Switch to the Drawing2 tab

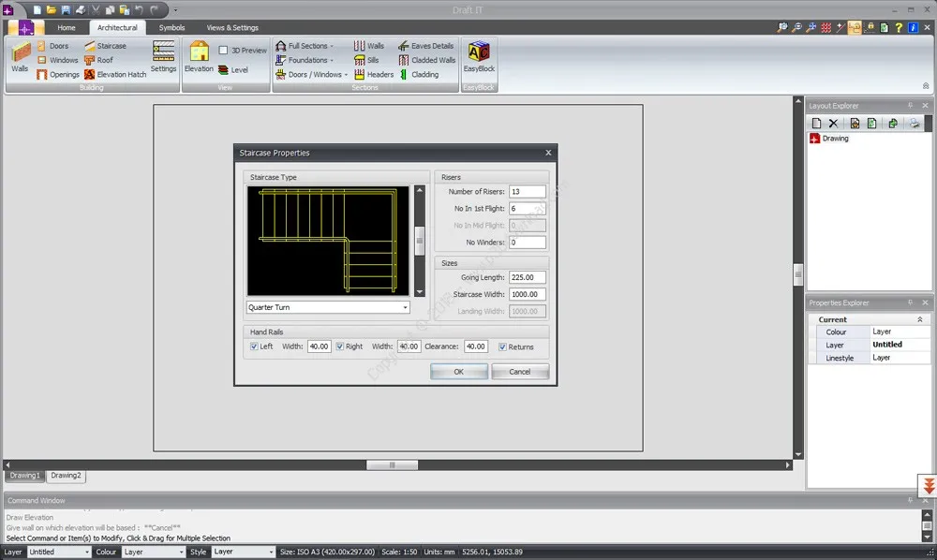click(x=66, y=475)
